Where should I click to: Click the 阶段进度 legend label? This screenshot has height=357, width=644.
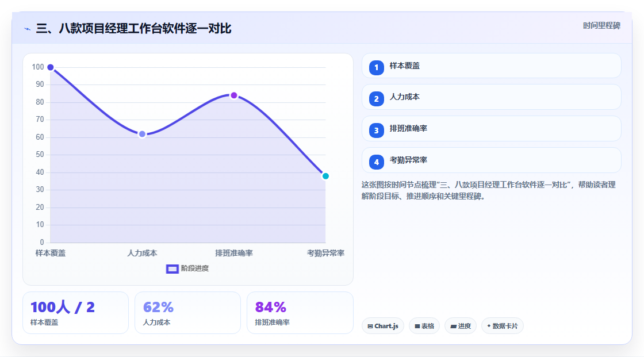tap(195, 268)
